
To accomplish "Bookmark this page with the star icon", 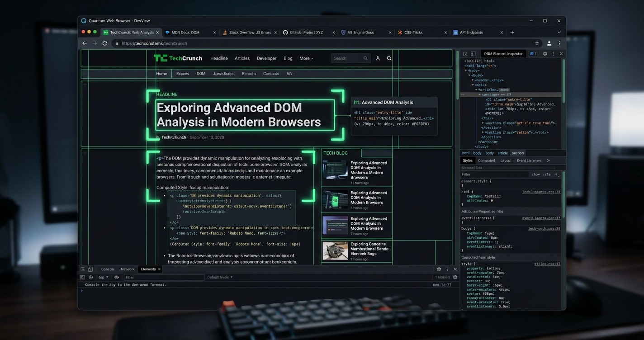I will [537, 43].
